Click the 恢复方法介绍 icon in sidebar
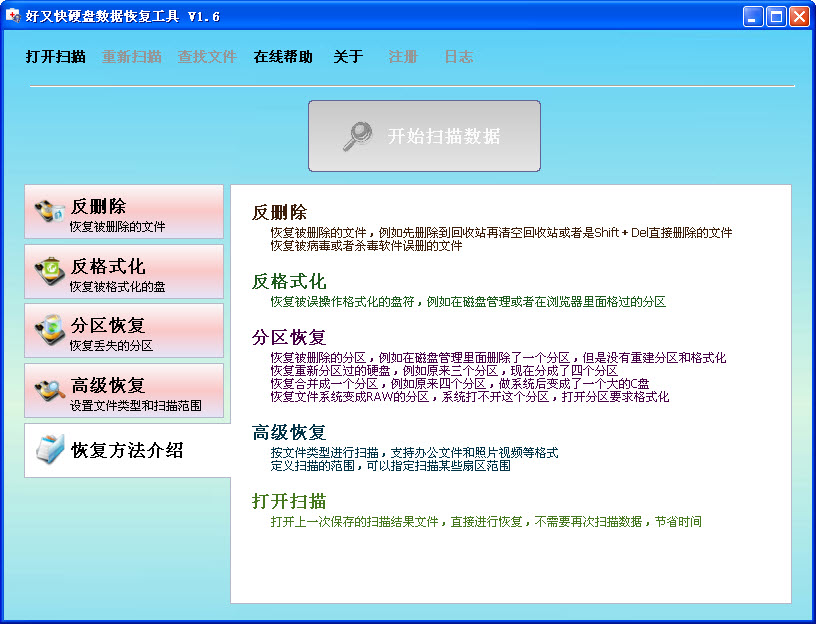Screen dimensions: 816x624 [49, 450]
